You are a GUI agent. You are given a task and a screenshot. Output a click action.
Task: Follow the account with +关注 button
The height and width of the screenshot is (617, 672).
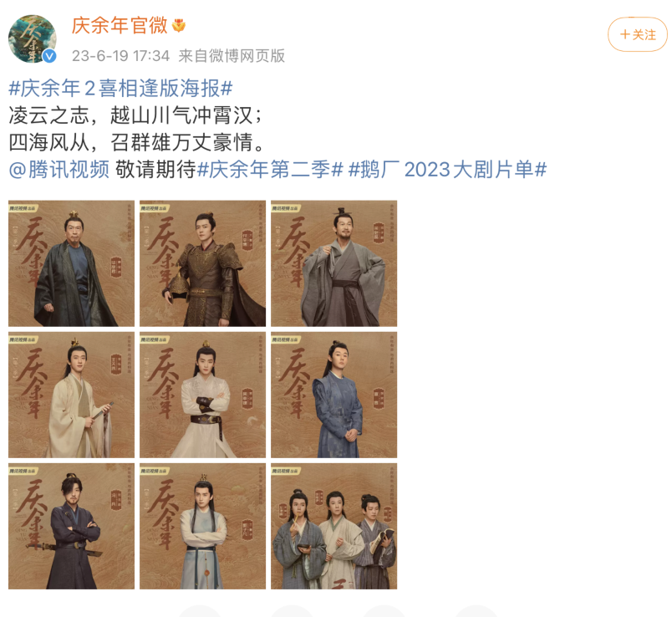click(x=637, y=34)
